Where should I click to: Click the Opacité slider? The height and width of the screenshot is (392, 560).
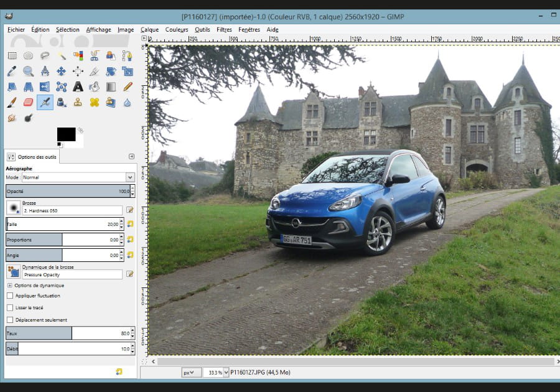coord(68,191)
